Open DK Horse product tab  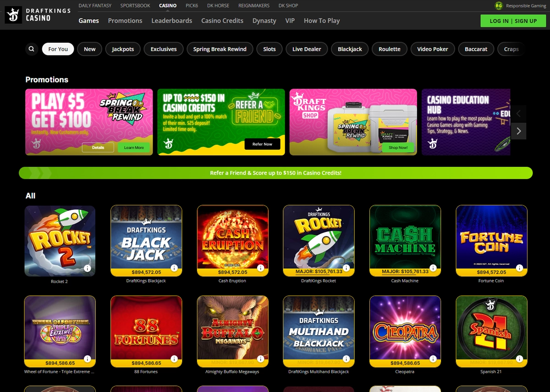coord(218,6)
